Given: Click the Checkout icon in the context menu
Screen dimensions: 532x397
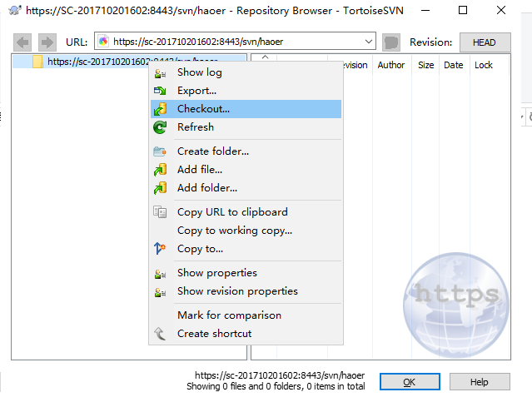Looking at the screenshot, I should (160, 109).
